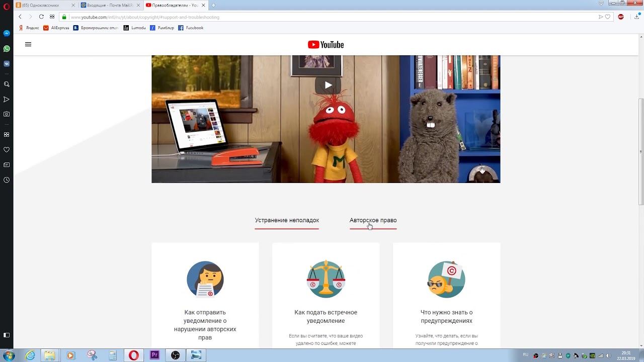Screen dimensions: 644x362
Task: Click the page vertical scrollbar thumb
Action: [x=641, y=151]
